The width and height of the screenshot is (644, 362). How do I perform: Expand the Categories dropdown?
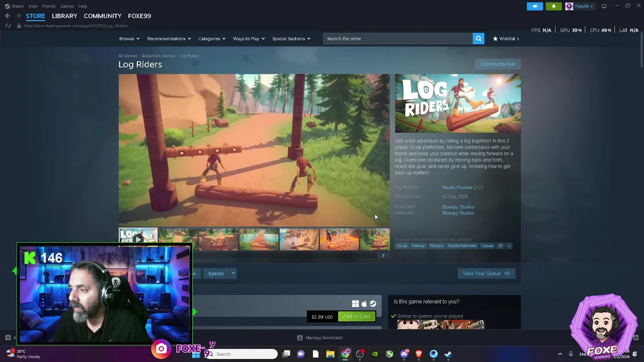[212, 39]
